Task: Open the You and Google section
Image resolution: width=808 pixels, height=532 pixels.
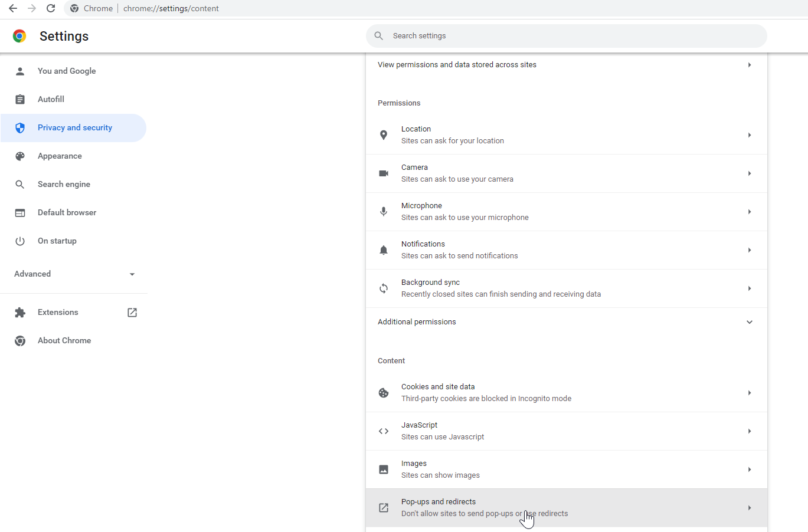Action: click(x=67, y=71)
